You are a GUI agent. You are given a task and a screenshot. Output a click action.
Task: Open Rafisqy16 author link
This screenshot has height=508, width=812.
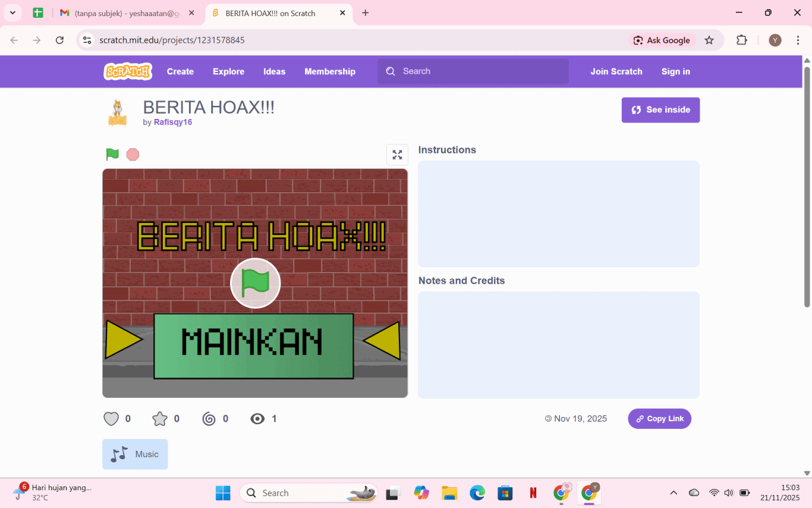coord(172,122)
